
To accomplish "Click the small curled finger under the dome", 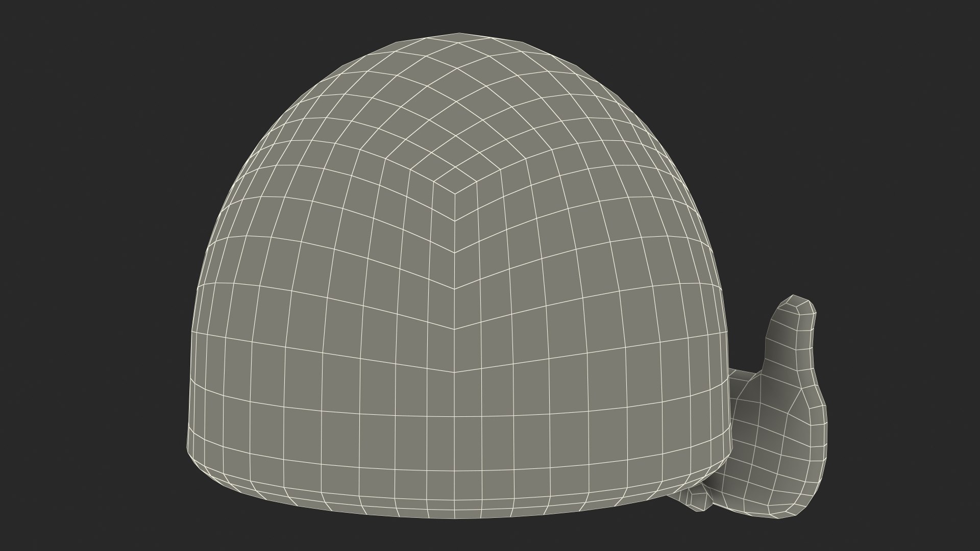I will (x=698, y=499).
